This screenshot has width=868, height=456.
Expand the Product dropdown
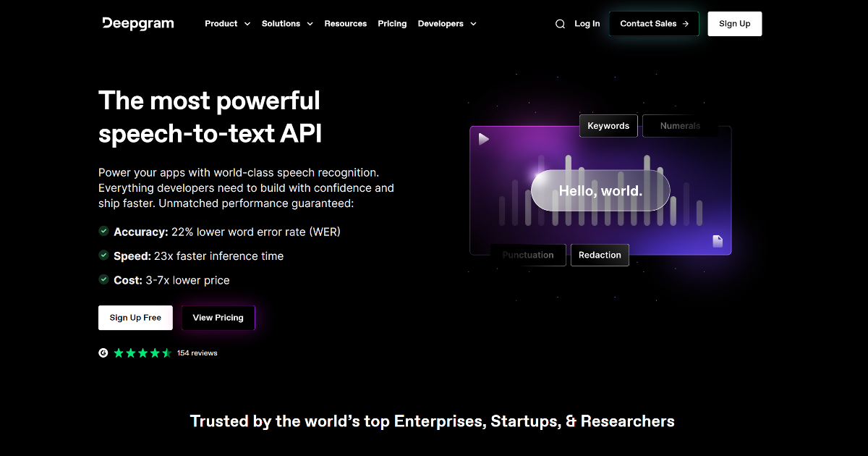227,23
